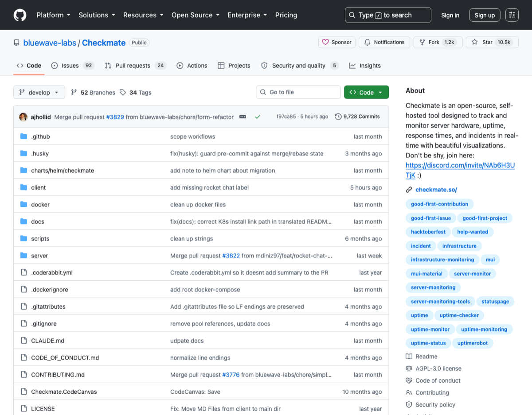Switch to the Projects tab
Screen dimensions: 532x415
pyautogui.click(x=234, y=66)
